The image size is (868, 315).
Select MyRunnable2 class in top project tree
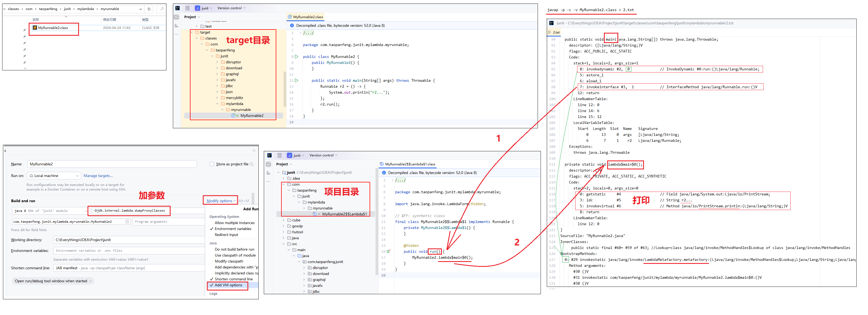pyautogui.click(x=252, y=116)
